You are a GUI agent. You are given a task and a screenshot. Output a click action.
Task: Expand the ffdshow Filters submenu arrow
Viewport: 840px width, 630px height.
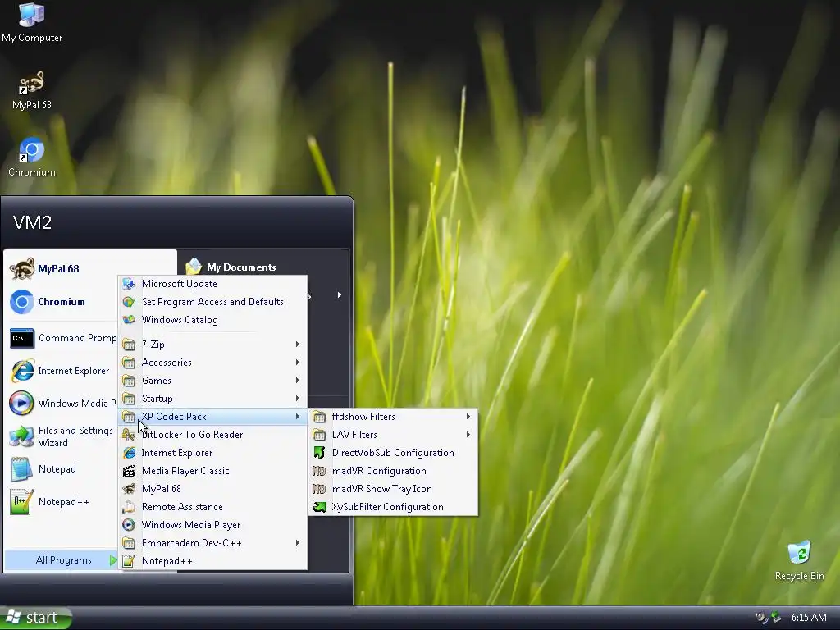pos(468,416)
